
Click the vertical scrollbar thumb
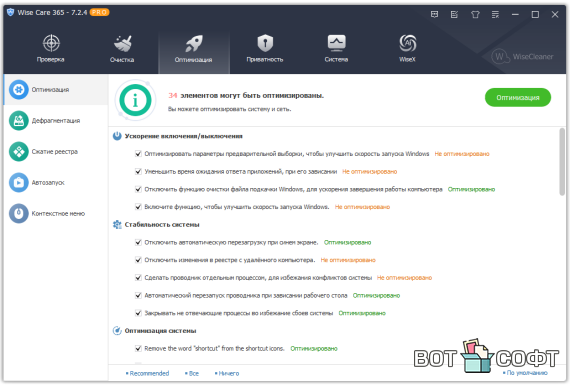(562, 162)
